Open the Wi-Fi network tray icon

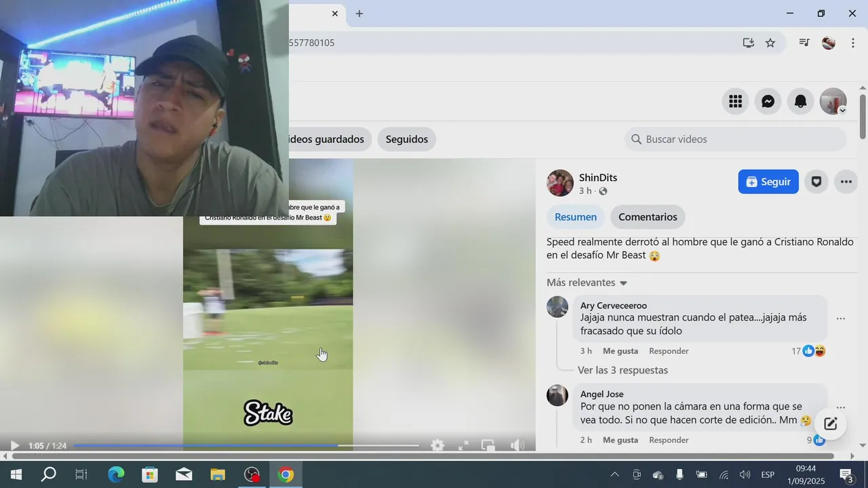tap(724, 474)
